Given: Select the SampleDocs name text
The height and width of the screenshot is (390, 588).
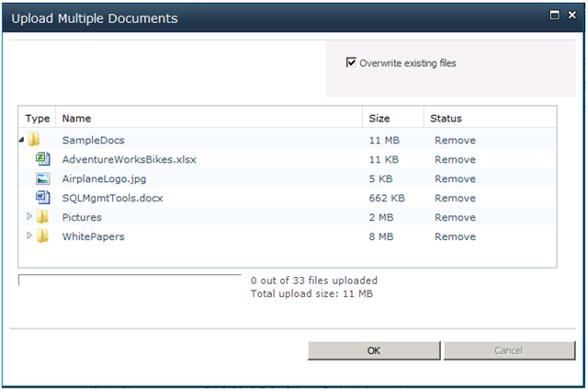Looking at the screenshot, I should (x=94, y=141).
